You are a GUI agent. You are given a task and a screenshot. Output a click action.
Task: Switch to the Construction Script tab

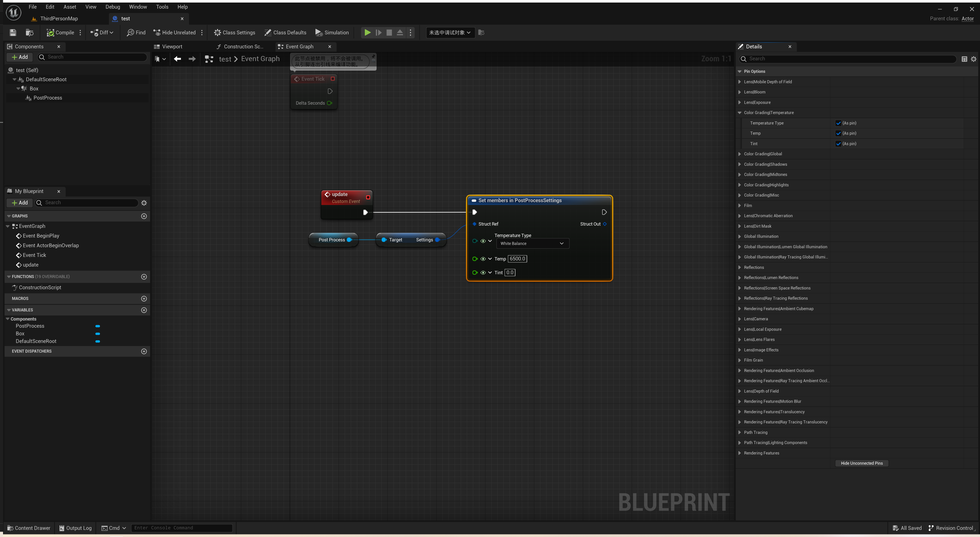240,46
